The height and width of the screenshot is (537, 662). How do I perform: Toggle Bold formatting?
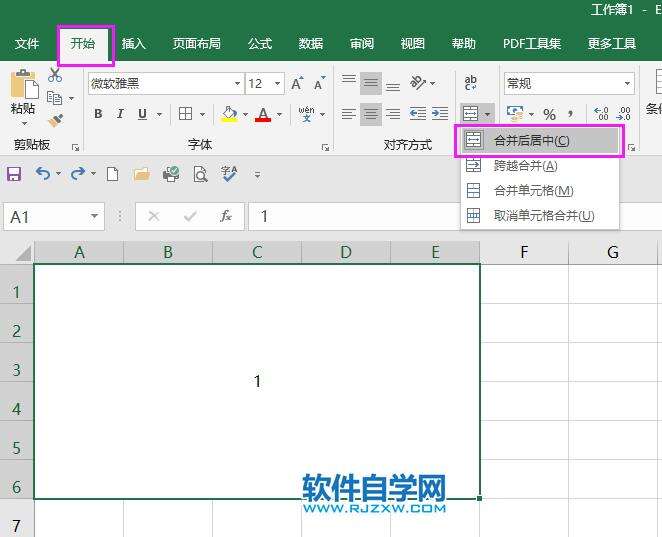tap(98, 114)
